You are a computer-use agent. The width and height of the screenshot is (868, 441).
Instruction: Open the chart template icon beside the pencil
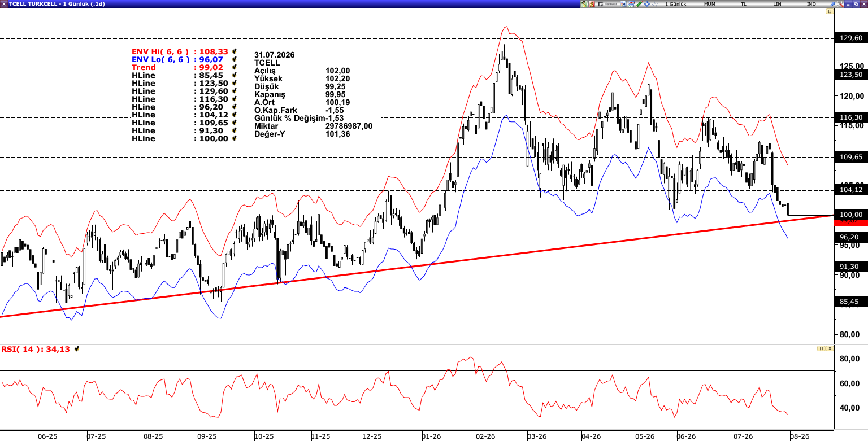pos(631,4)
